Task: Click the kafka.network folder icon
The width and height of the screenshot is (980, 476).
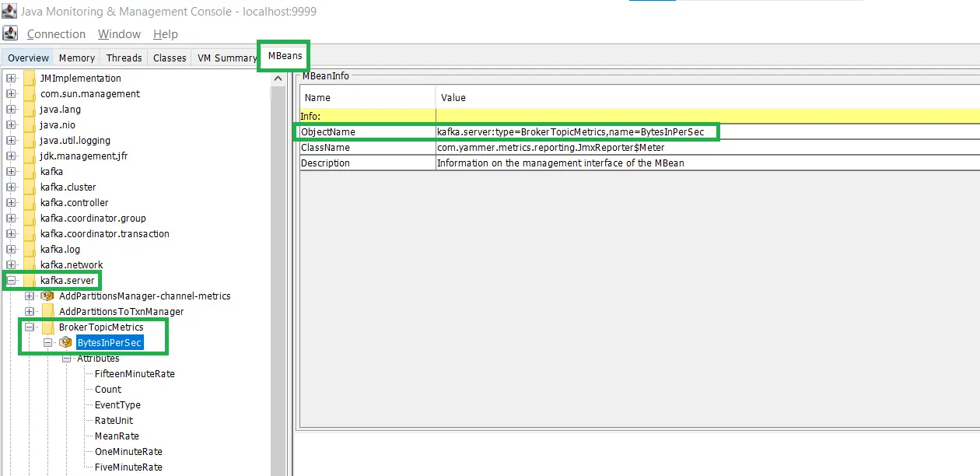Action: [x=30, y=265]
